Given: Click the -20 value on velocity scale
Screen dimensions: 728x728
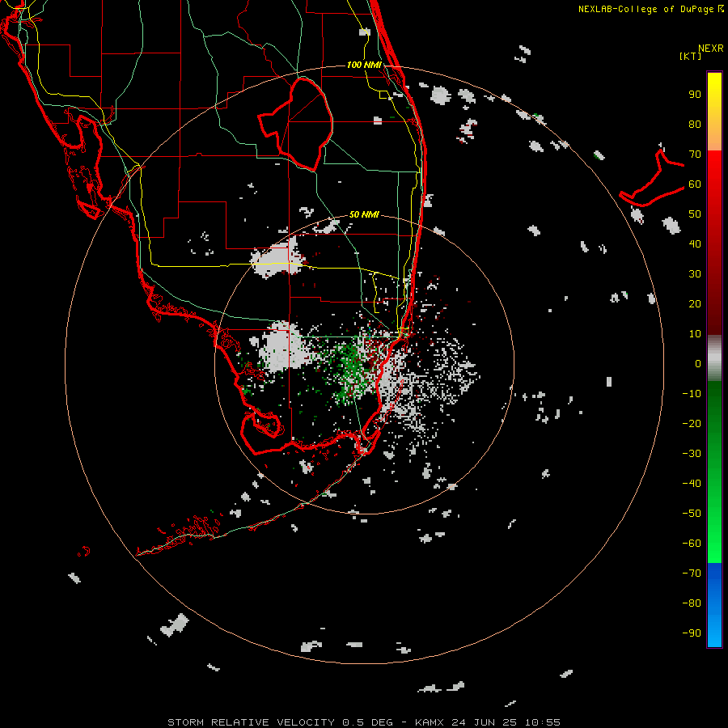Looking at the screenshot, I should tap(692, 423).
